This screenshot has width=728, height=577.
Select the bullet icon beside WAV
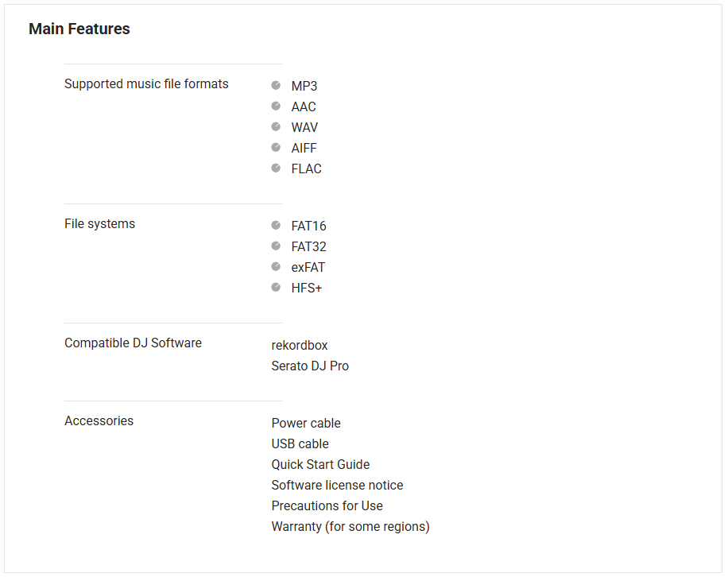[x=276, y=126]
